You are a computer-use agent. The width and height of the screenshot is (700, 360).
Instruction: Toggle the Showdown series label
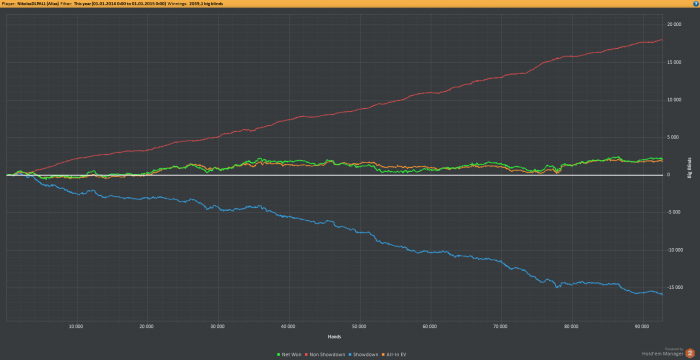coord(366,355)
